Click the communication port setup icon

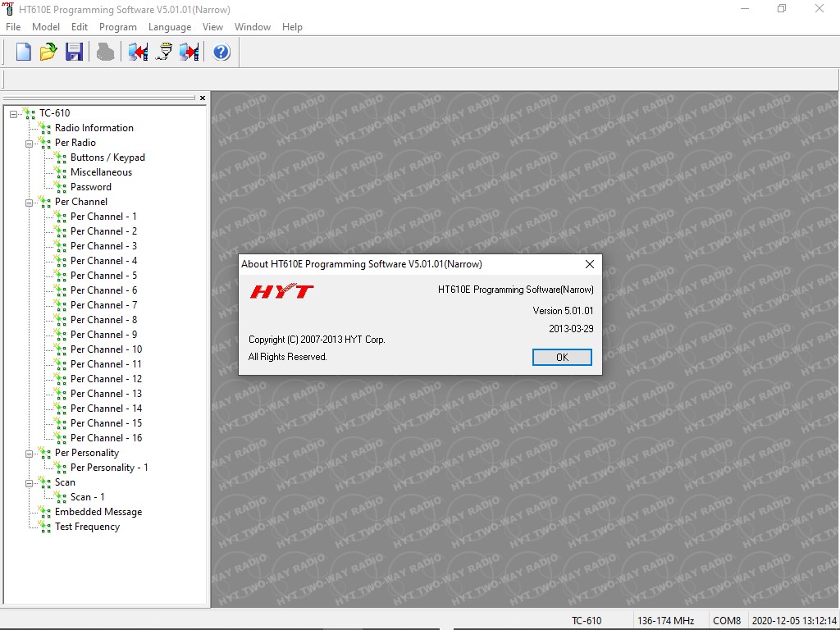coord(164,52)
